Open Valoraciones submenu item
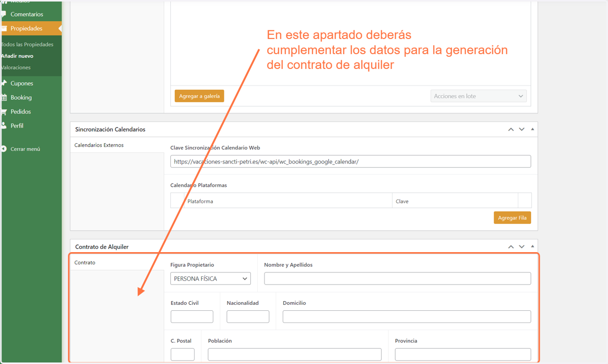608x364 pixels. click(x=16, y=67)
